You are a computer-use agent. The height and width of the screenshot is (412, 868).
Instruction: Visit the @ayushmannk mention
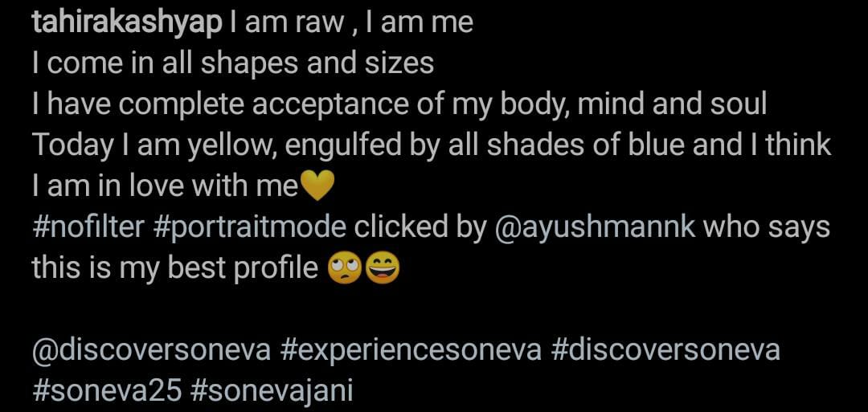pos(594,228)
